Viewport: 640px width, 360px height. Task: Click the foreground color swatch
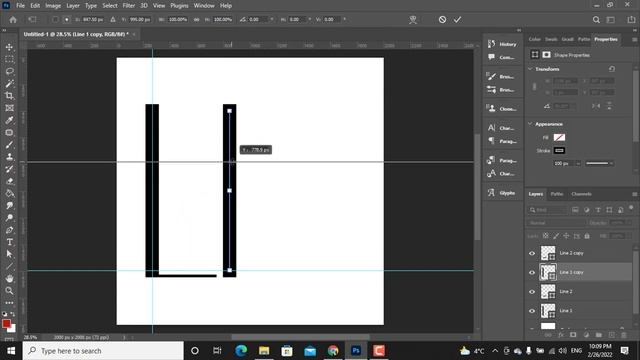pyautogui.click(x=6, y=324)
